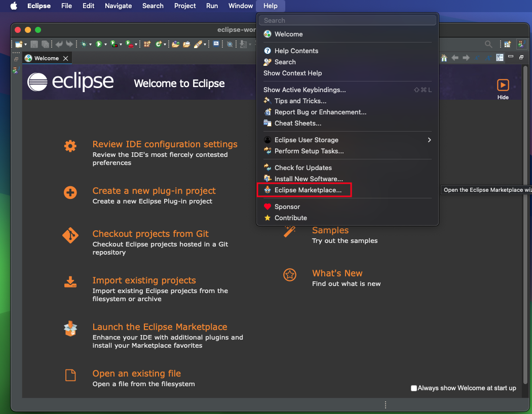Toggle the Customize Page icon

(500, 58)
